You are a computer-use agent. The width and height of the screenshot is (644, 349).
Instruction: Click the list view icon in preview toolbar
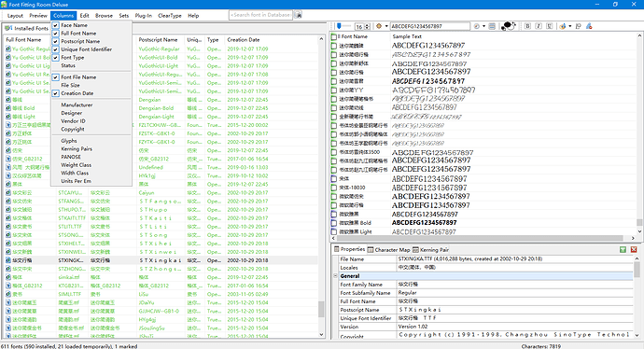[x=492, y=26]
